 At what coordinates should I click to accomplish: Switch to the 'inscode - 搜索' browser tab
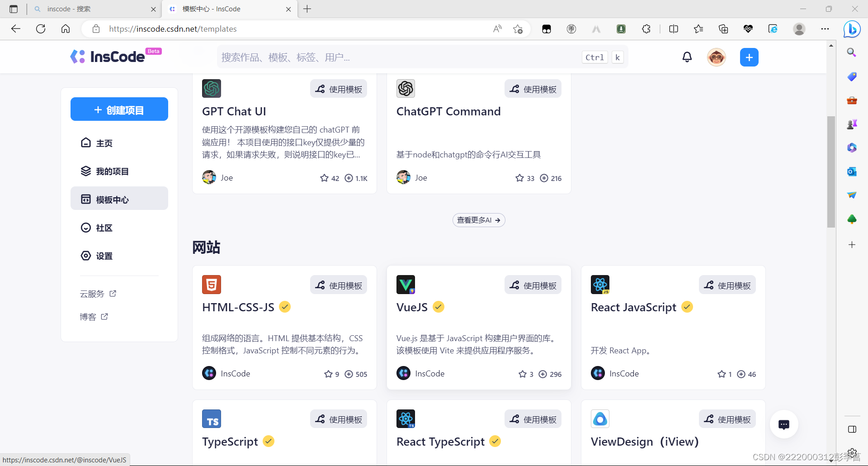(x=95, y=9)
